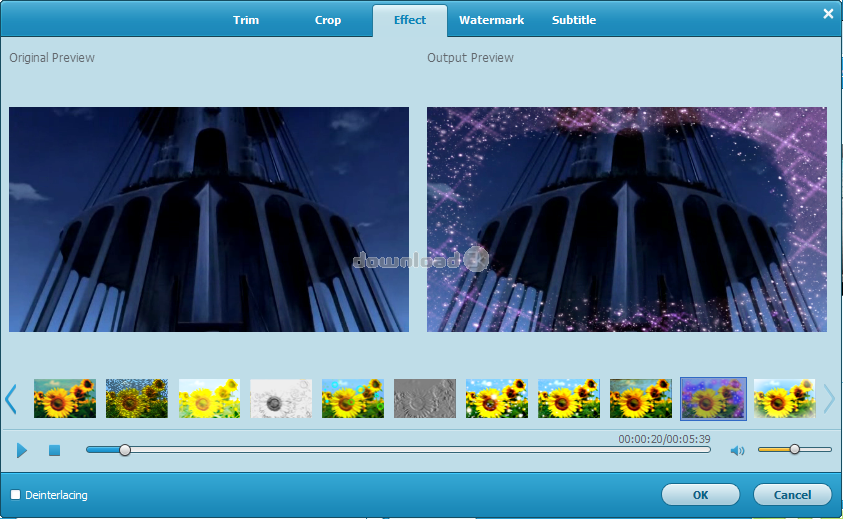The height and width of the screenshot is (519, 843).
Task: Choose the dark mosaic sunflower effect thumbnail
Action: pos(137,399)
